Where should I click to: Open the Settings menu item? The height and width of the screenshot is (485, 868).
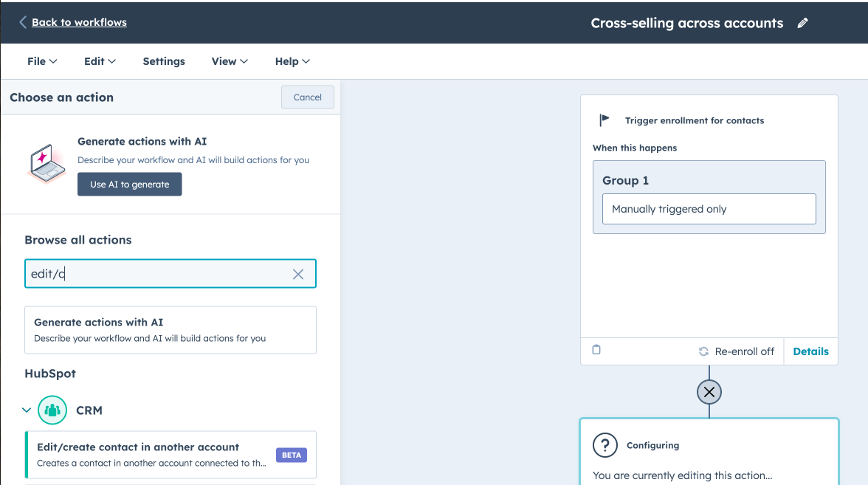pos(164,61)
